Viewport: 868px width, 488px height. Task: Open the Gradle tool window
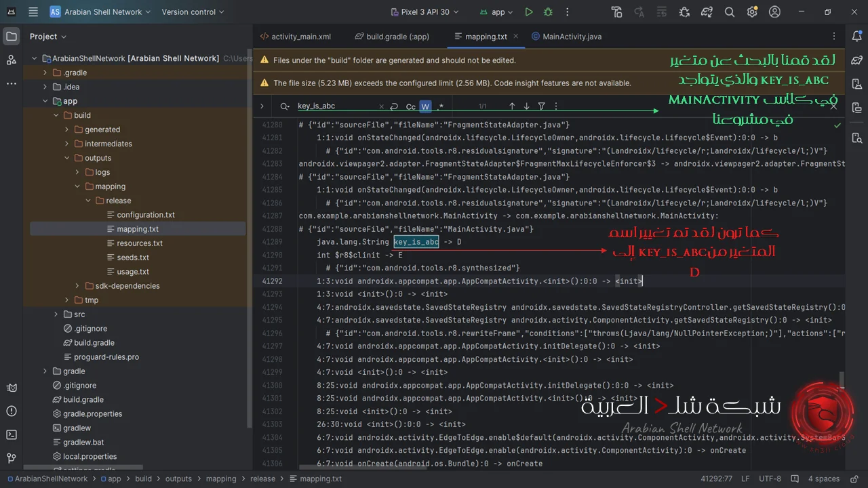857,60
